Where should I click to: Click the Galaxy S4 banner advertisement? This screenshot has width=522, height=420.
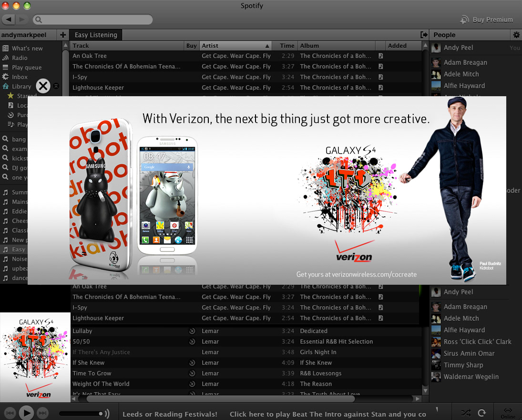pos(266,190)
